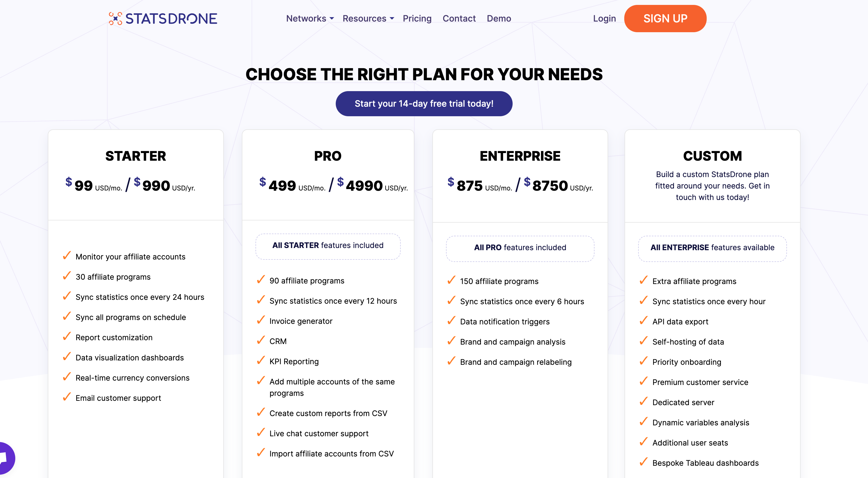Click checkmark next to Bespoke Tableau dashboards
Screen dimensions: 868x478
644,462
